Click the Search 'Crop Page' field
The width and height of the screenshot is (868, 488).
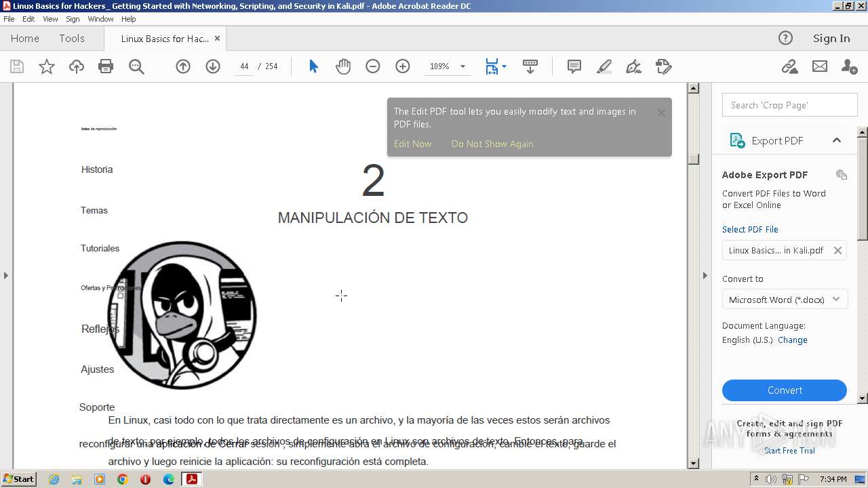790,105
